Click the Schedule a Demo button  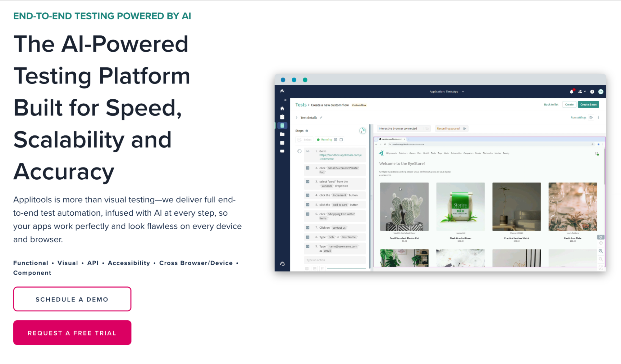tap(72, 299)
